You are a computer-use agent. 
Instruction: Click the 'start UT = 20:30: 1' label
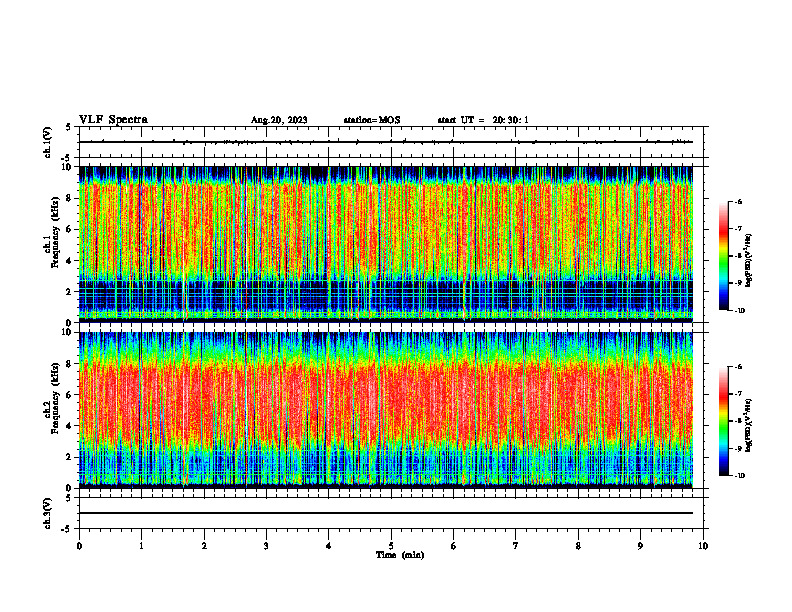483,120
